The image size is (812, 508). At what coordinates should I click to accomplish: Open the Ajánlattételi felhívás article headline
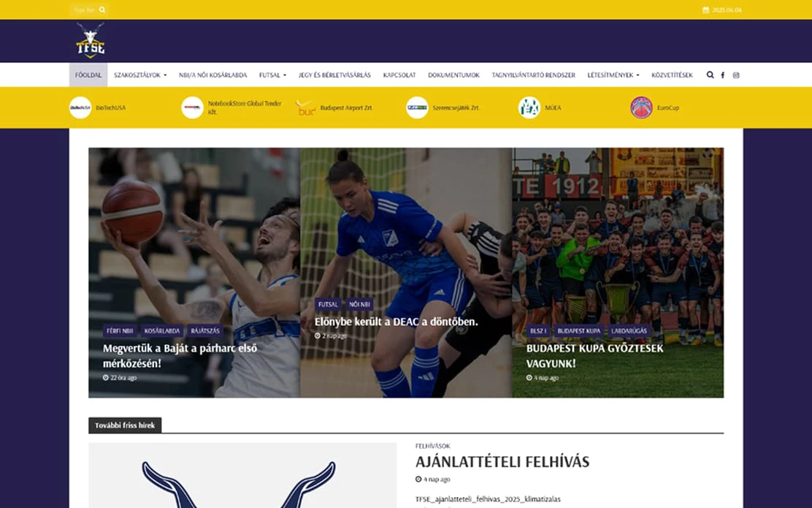(x=502, y=461)
